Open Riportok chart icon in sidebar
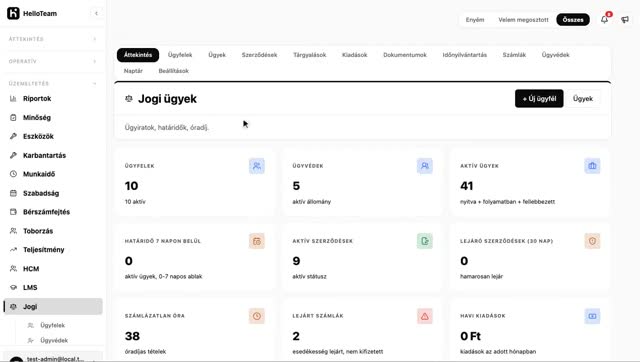Screen dimensions: 640x362 pos(13,98)
